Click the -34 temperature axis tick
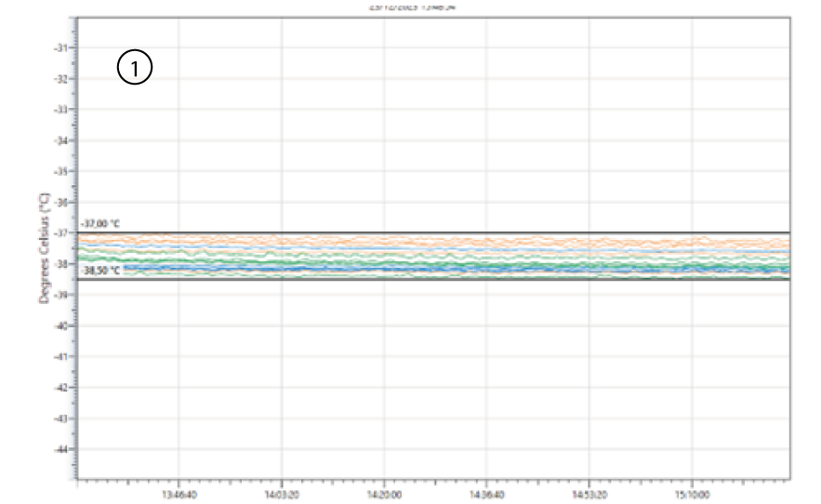821x504 pixels. pyautogui.click(x=63, y=140)
